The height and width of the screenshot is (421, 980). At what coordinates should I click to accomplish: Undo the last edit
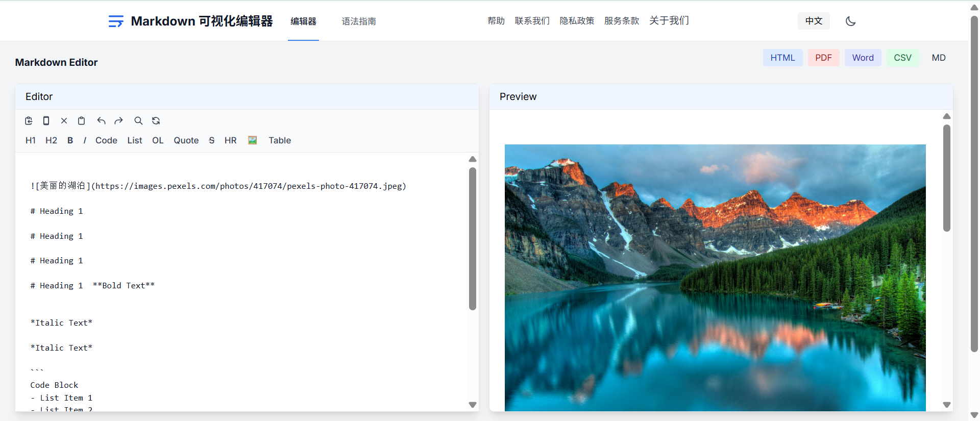(101, 121)
